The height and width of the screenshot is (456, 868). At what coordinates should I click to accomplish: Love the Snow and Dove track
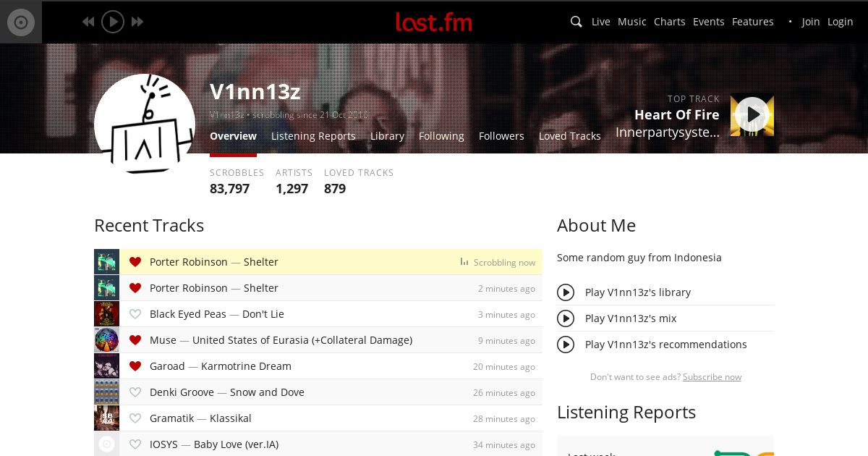(x=135, y=392)
